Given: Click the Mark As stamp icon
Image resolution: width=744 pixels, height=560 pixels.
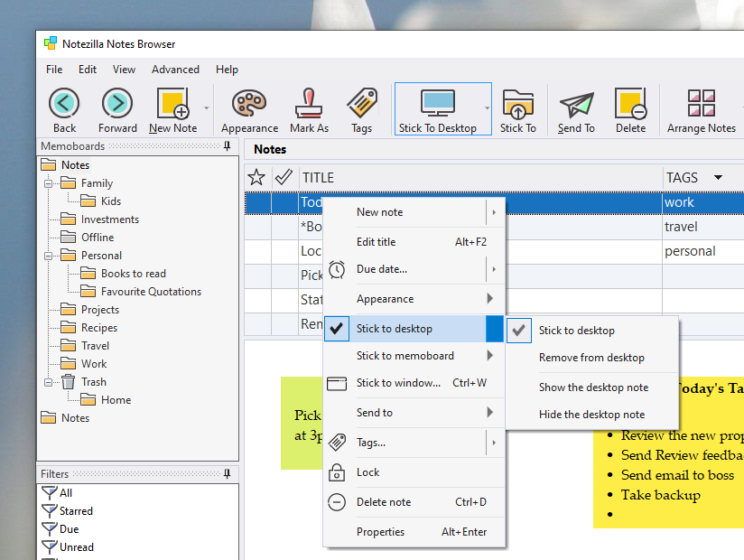Looking at the screenshot, I should point(309,103).
